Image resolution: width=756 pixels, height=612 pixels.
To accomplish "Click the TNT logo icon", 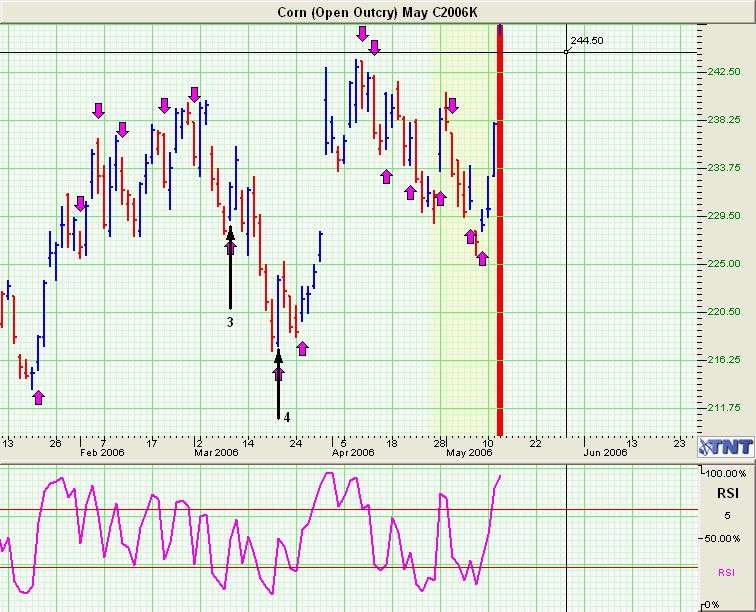I will pos(725,447).
